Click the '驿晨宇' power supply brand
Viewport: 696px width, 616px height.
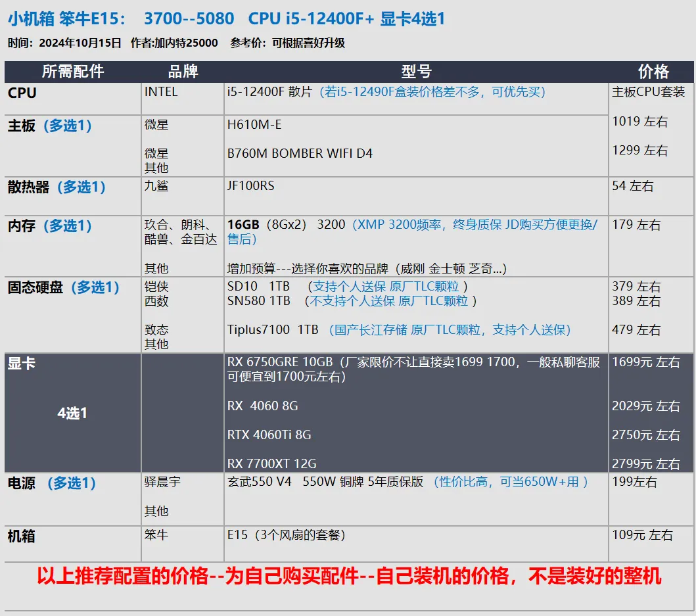(x=162, y=481)
